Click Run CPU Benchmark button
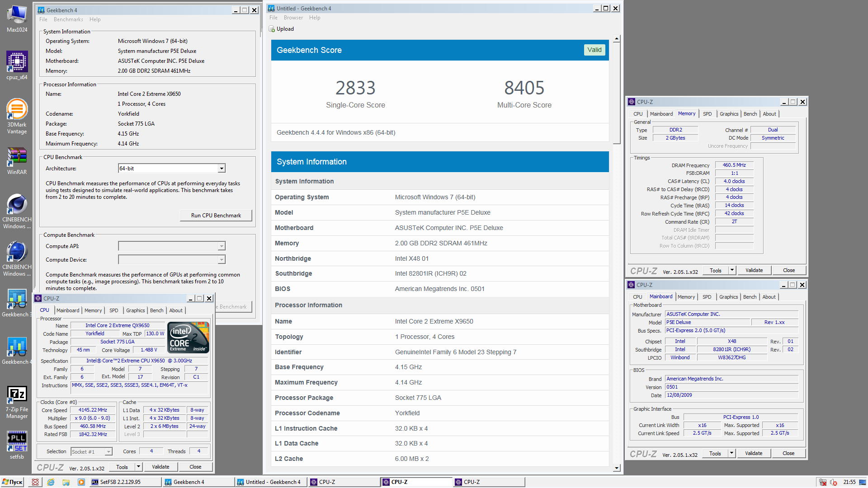The image size is (868, 488). point(216,216)
